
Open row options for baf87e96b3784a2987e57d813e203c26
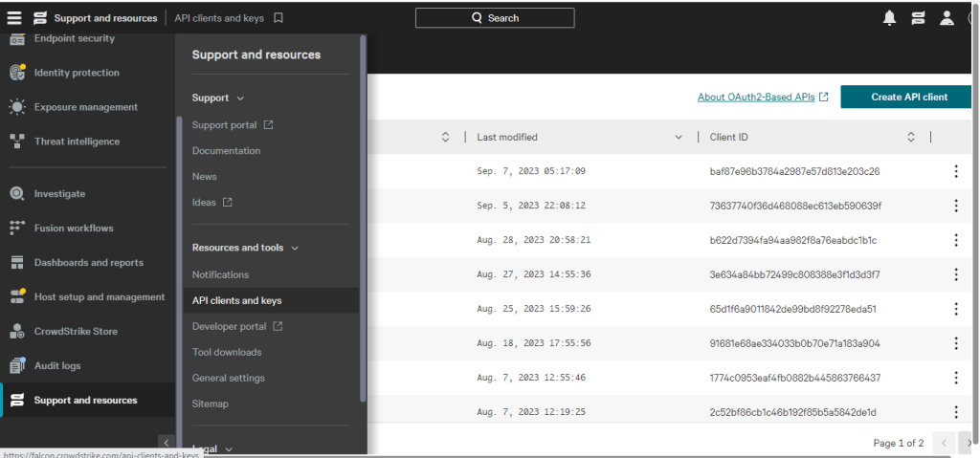[956, 171]
